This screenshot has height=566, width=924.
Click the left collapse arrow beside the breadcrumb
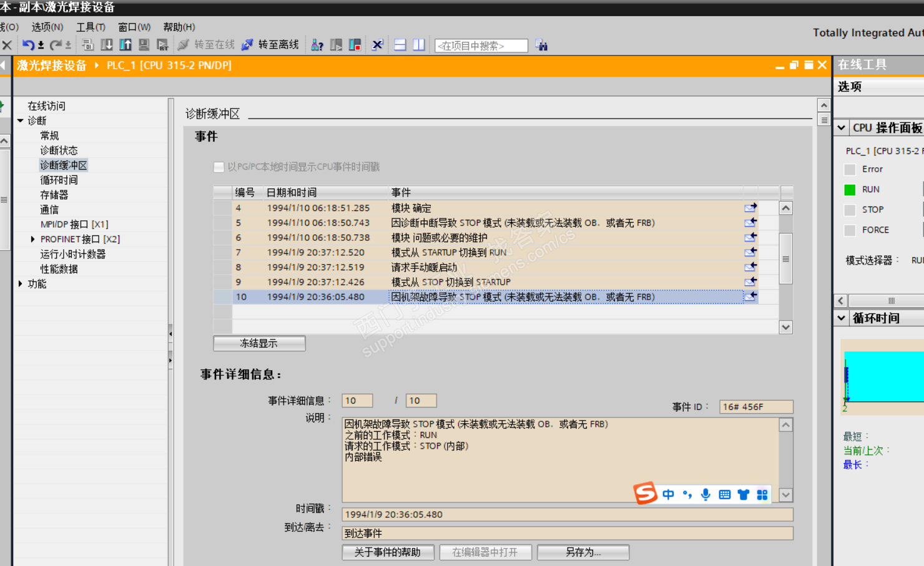pyautogui.click(x=3, y=65)
